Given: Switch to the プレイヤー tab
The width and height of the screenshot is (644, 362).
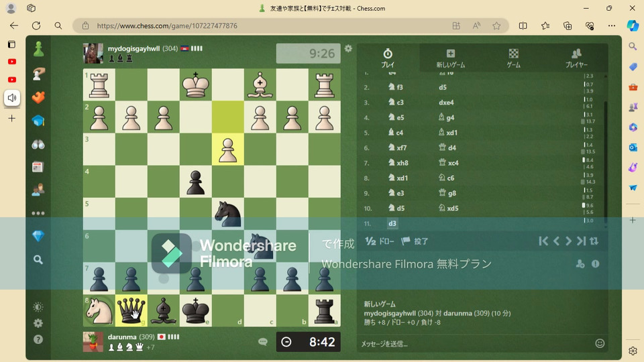Looking at the screenshot, I should 576,58.
